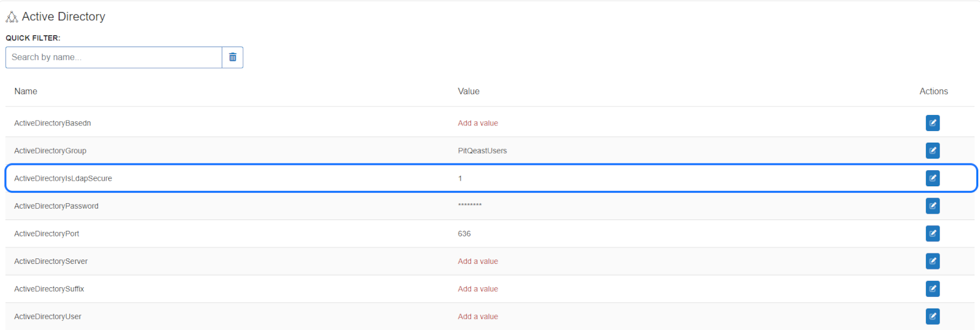
Task: Select the ActiveDirectoryIsLdapSecure row name
Action: 63,178
